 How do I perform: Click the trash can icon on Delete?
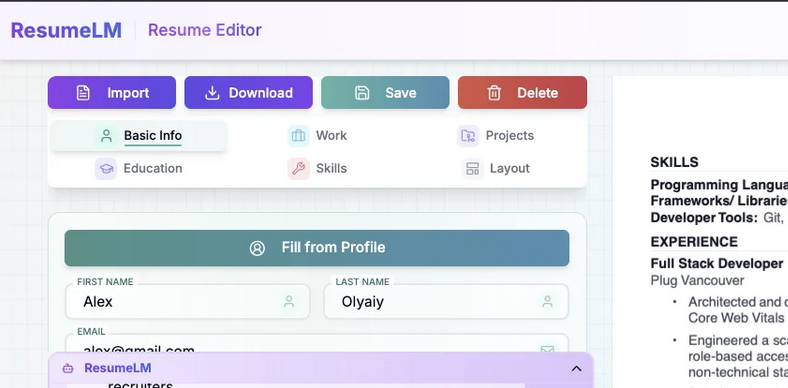(494, 93)
